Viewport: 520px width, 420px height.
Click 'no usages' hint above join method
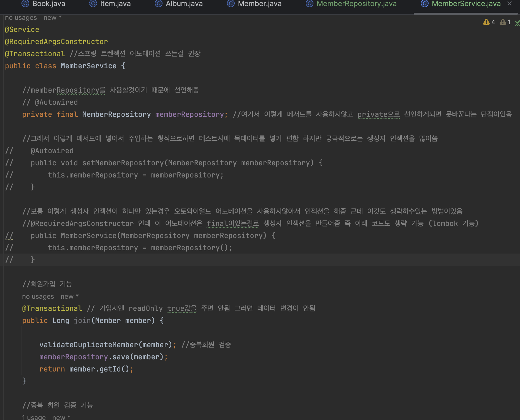pos(38,297)
